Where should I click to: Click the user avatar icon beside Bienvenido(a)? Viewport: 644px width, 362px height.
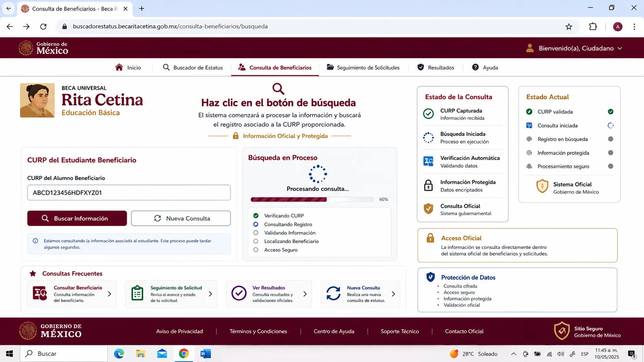[x=530, y=48]
